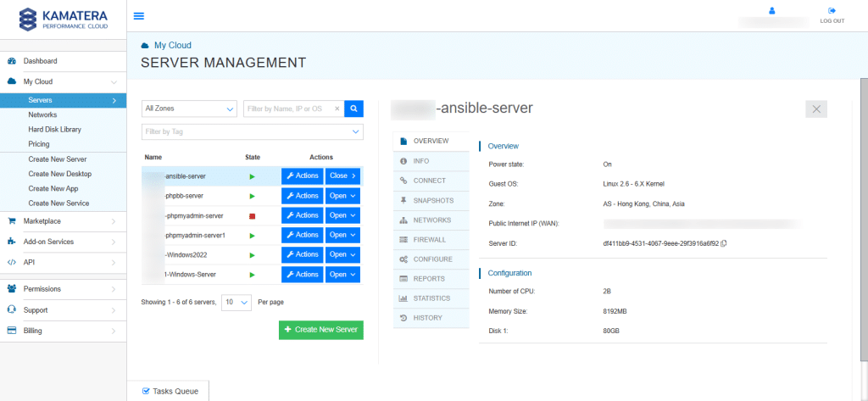Click Close button for ansible-server row
Screen dimensions: 868x401
pos(342,176)
